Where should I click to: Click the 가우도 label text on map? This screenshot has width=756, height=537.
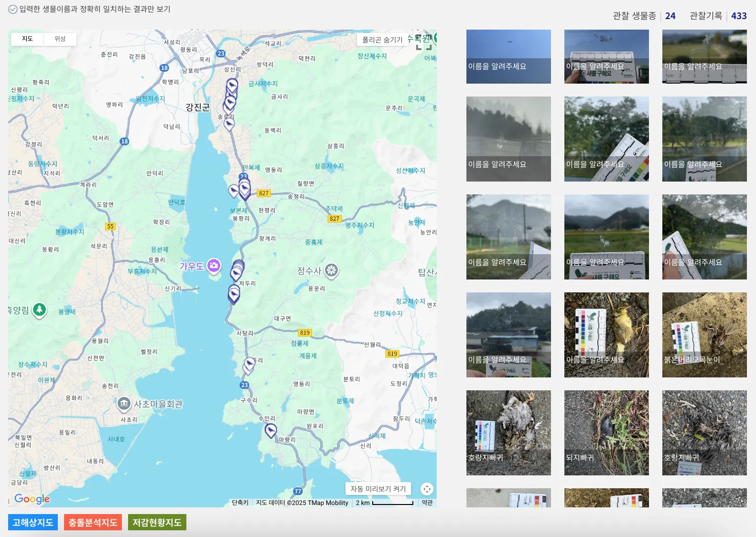click(x=192, y=266)
